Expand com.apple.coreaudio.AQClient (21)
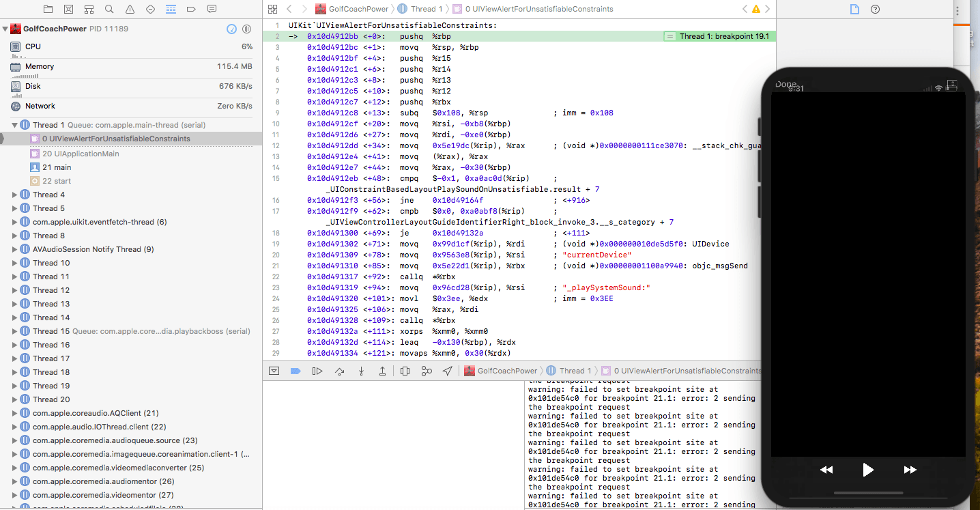This screenshot has width=980, height=510. click(x=15, y=413)
